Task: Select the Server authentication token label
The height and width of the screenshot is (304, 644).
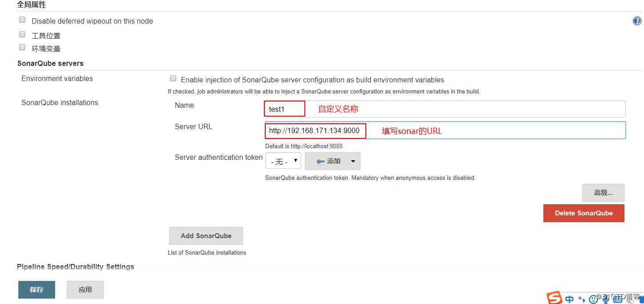Action: [219, 157]
